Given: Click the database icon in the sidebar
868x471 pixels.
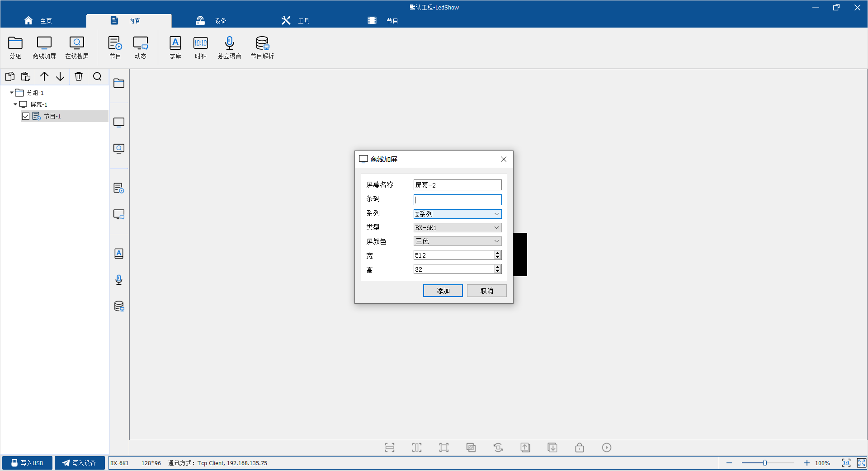Looking at the screenshot, I should (119, 306).
